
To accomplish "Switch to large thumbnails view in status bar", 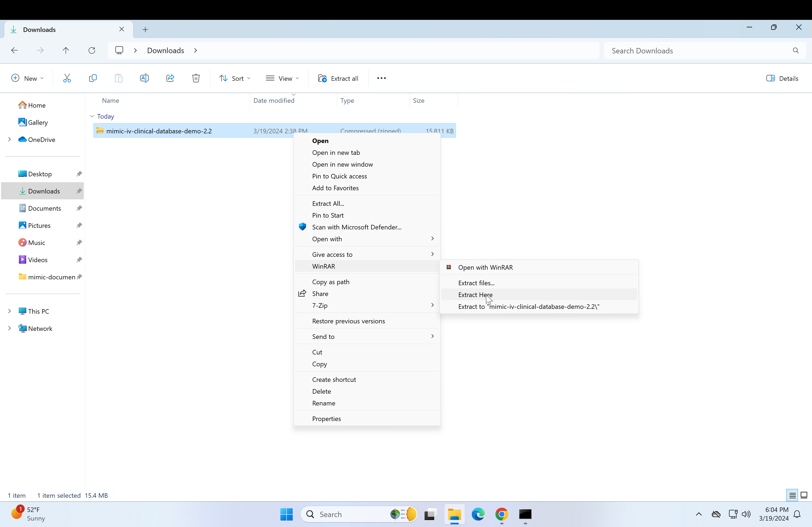I will 804,495.
